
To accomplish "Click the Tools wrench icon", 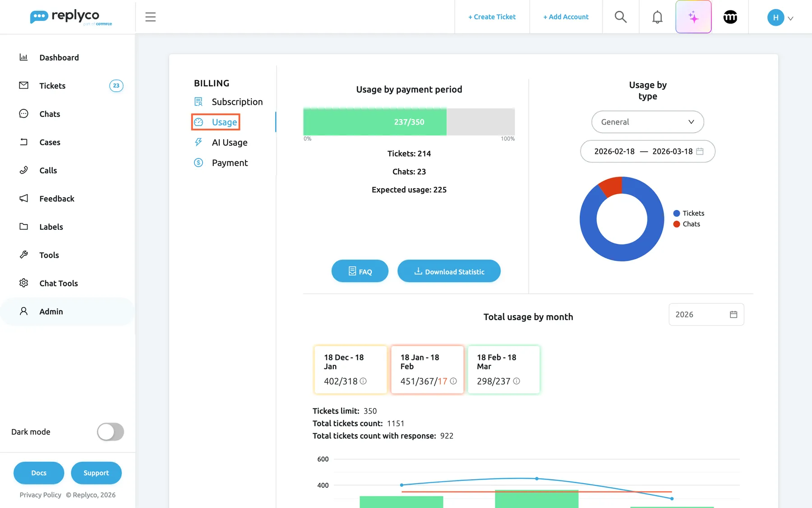I will point(23,255).
